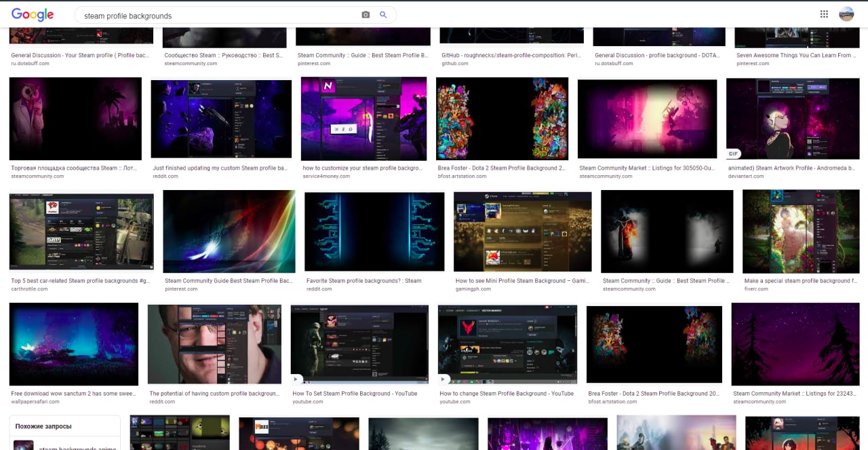Open link 'General Discussion - Your Steam profile'
Screen dimensions: 868x450
(x=80, y=56)
